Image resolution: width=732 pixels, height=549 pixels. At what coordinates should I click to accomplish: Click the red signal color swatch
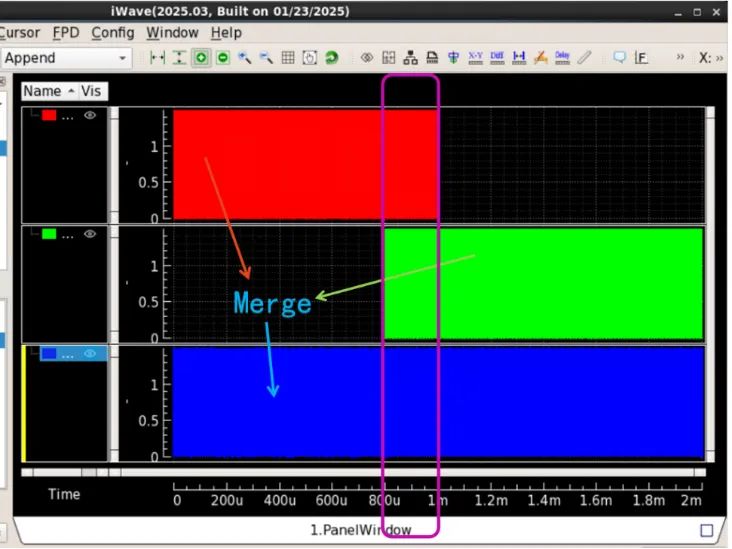[x=49, y=116]
